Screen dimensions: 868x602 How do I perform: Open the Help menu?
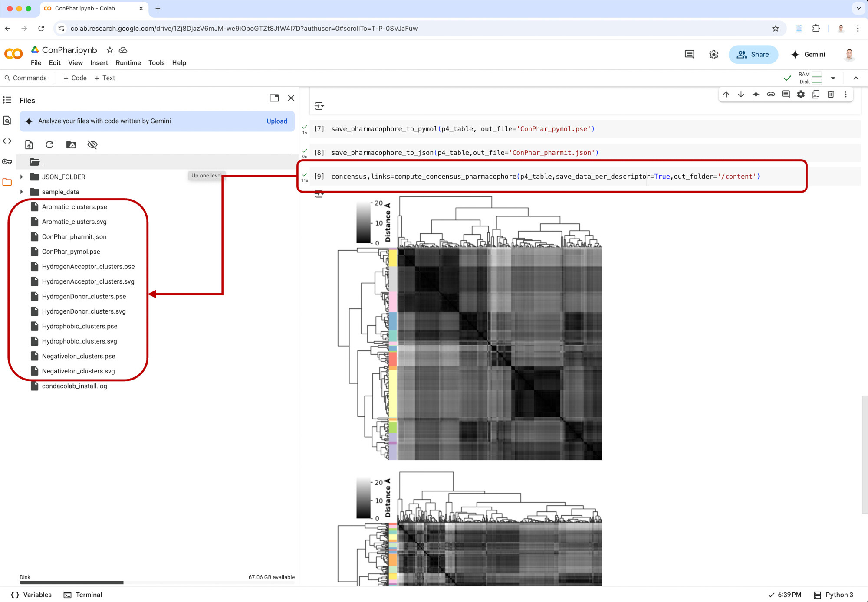(x=179, y=63)
